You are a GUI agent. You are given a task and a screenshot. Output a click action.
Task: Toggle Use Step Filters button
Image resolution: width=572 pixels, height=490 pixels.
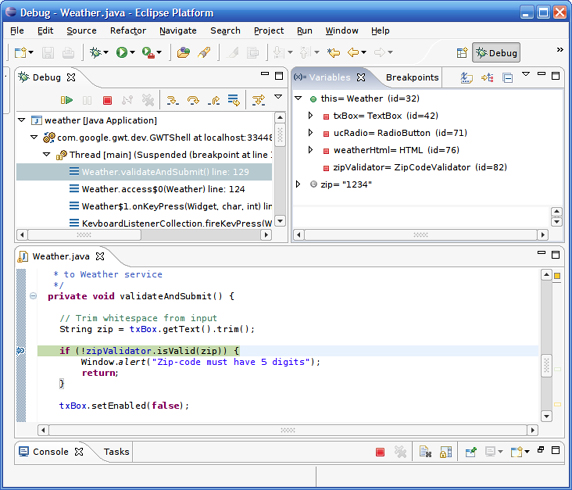[258, 100]
